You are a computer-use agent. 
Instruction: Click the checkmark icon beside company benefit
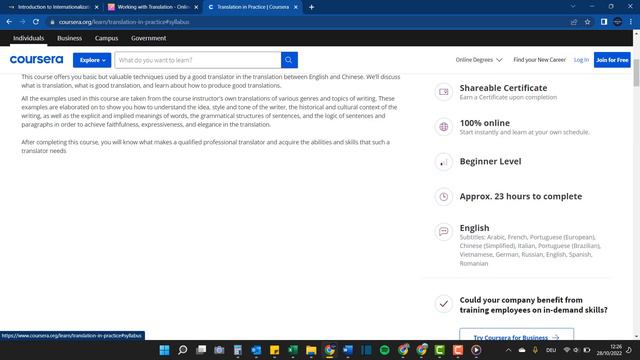point(443,304)
